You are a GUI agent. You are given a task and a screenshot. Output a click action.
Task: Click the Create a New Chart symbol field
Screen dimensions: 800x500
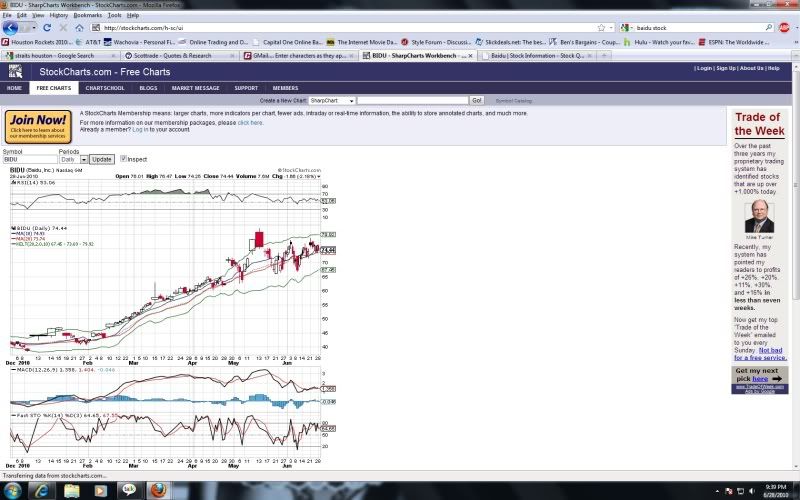pyautogui.click(x=412, y=101)
